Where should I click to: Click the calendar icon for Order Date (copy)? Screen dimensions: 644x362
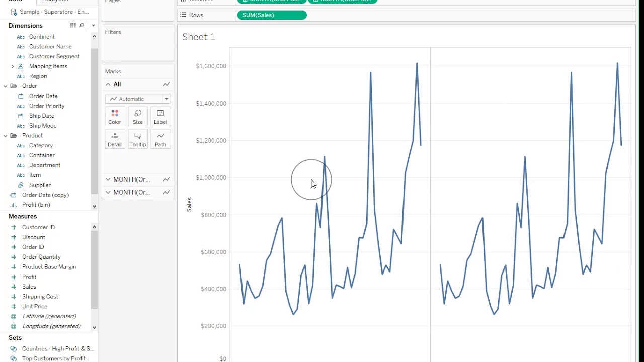pos(14,195)
